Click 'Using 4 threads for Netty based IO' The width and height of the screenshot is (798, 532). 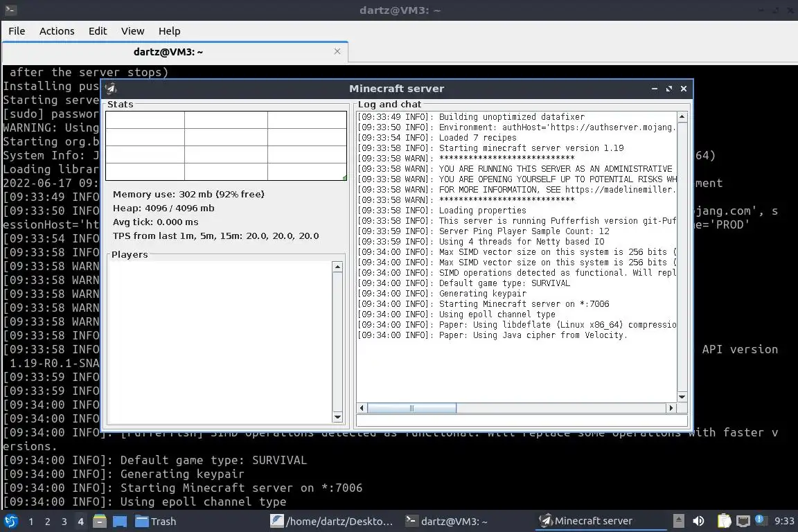(x=481, y=241)
